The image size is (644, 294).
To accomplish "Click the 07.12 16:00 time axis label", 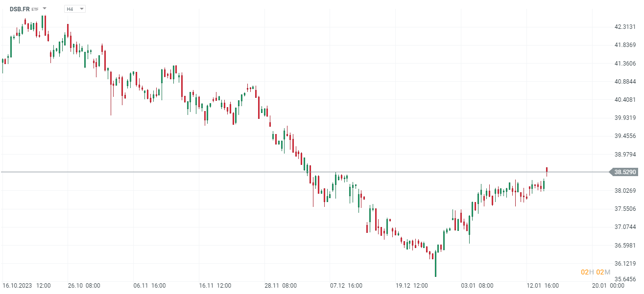I will click(346, 285).
